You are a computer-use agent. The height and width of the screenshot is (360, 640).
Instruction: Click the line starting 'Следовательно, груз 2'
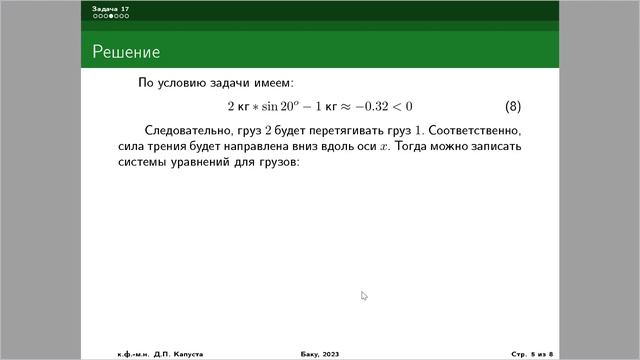click(x=333, y=130)
